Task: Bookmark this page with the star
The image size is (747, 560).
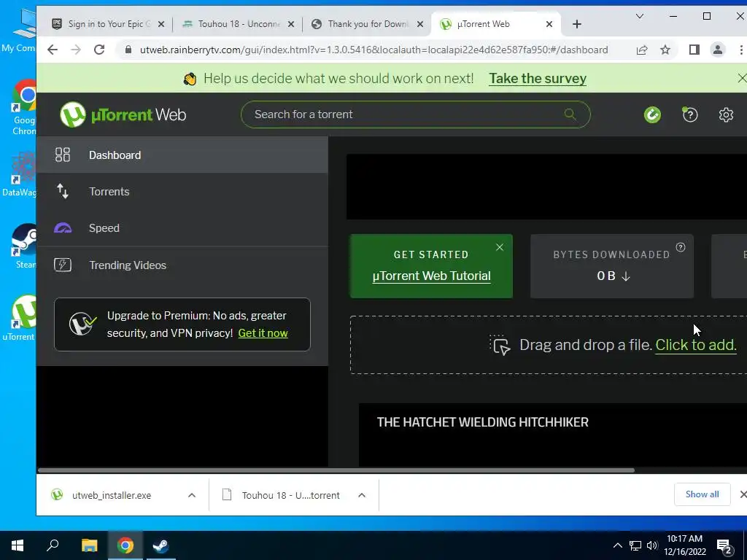Action: coord(665,50)
